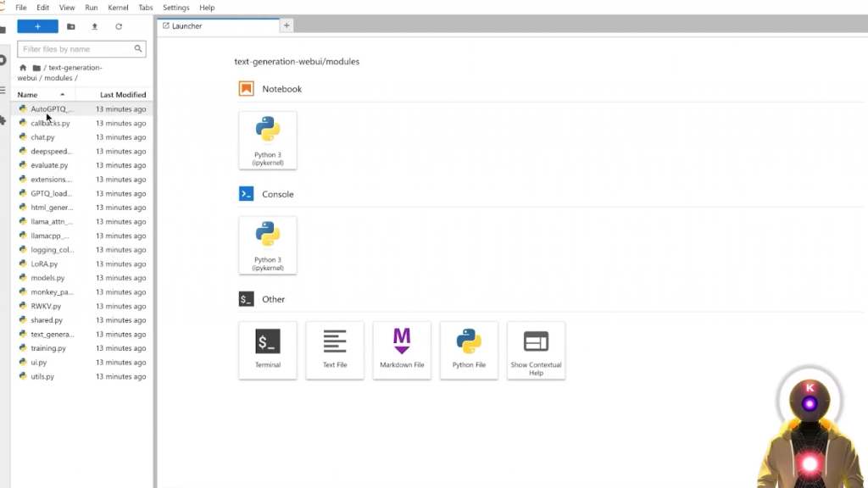Select llamacpp_... file

[x=82, y=236]
